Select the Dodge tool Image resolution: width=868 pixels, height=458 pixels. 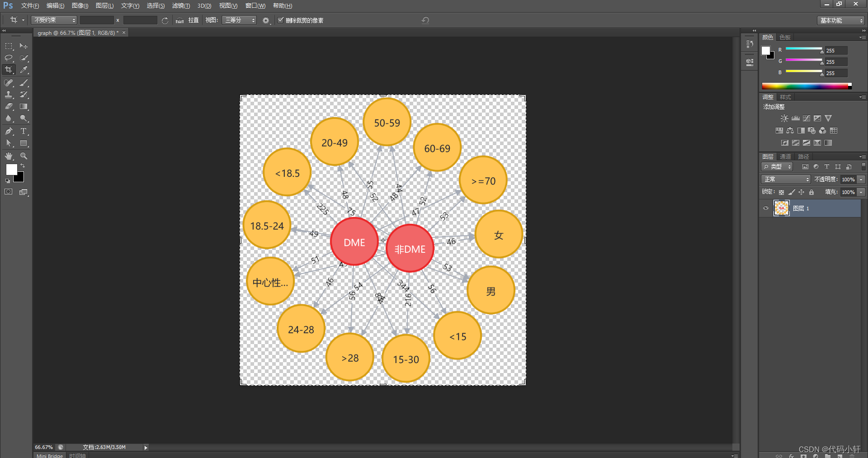[x=24, y=118]
